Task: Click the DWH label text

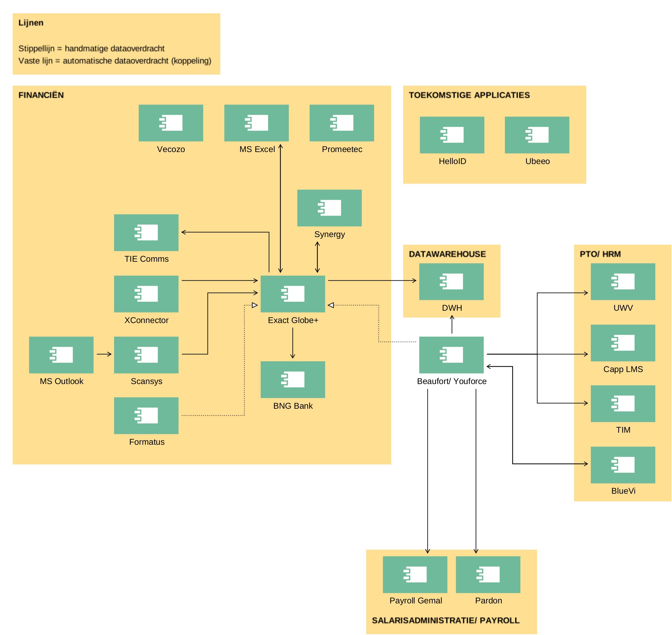Action: point(452,308)
